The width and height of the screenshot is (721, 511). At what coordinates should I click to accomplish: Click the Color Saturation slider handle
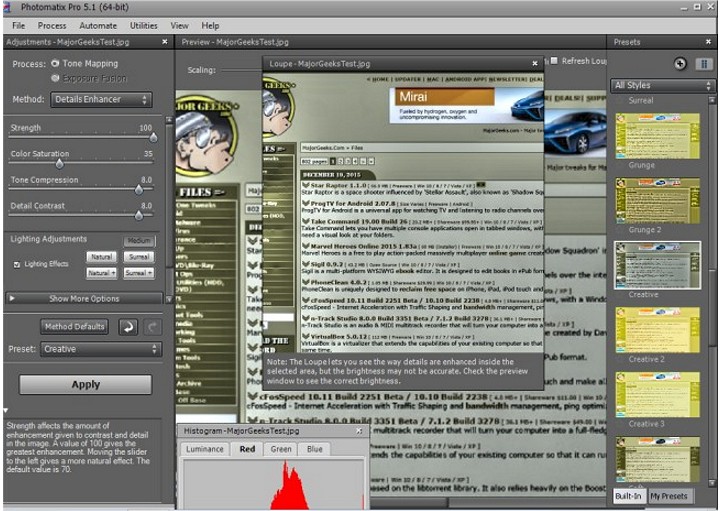59,164
